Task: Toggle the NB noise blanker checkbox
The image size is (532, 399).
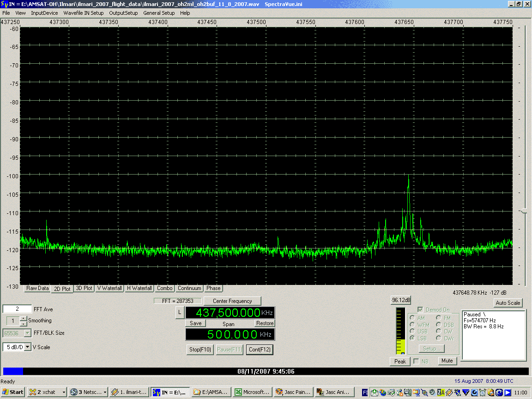Action: [416, 361]
